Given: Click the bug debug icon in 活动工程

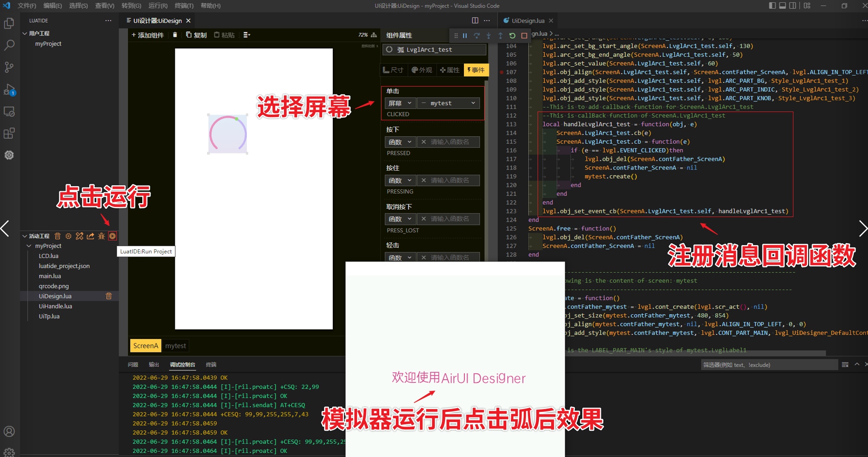Looking at the screenshot, I should 101,236.
